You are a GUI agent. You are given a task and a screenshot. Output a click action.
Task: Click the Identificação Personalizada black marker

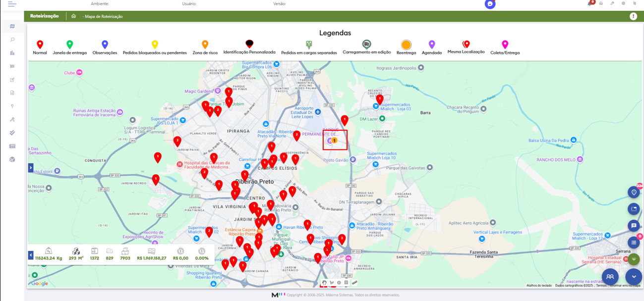[x=249, y=44]
